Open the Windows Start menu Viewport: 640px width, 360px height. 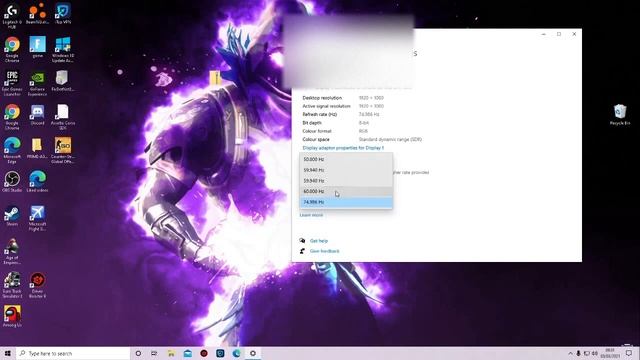point(7,353)
